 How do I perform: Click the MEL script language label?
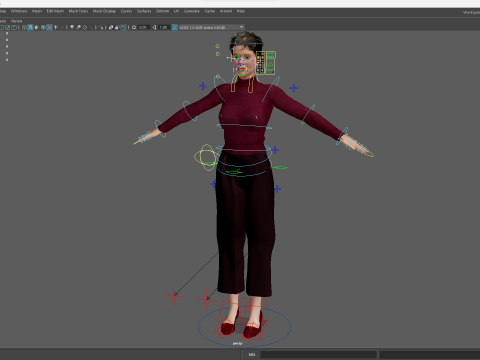252,354
